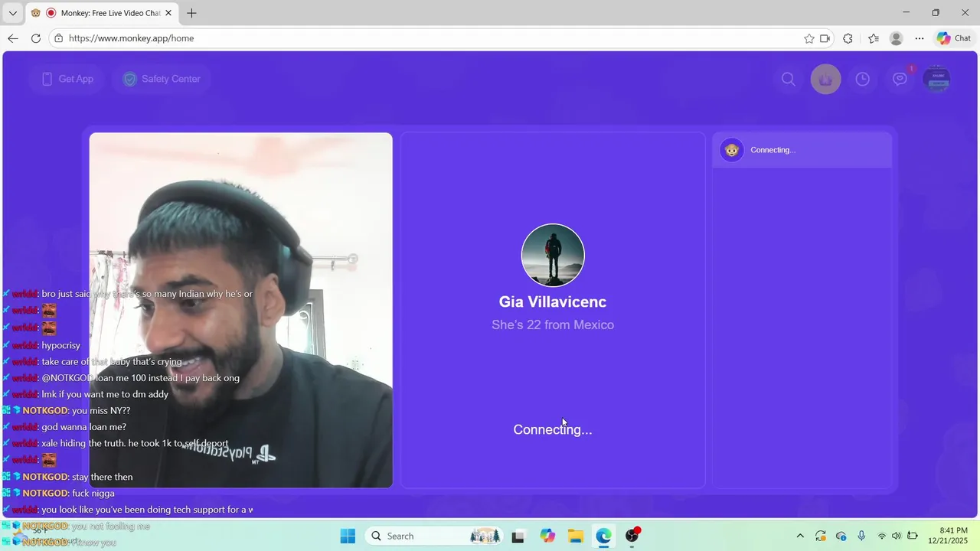Click the Edge profile avatar icon

pos(897,38)
